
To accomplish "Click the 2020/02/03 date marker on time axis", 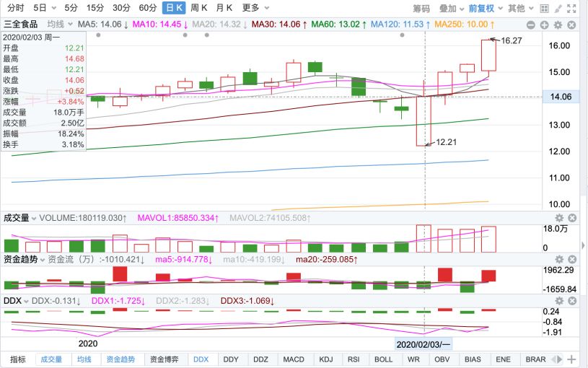I will pyautogui.click(x=424, y=344).
